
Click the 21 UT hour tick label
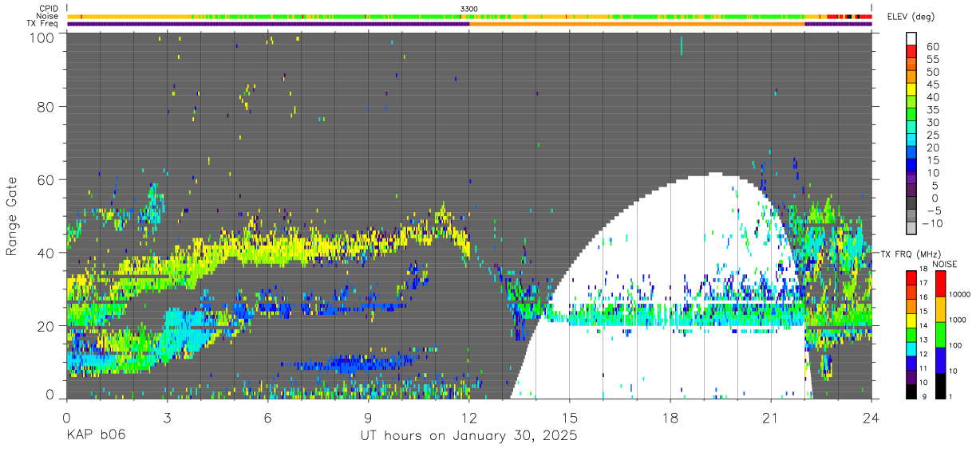(771, 418)
